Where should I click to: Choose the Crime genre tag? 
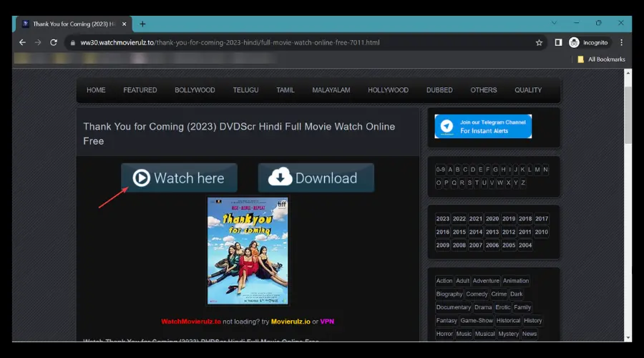click(499, 294)
